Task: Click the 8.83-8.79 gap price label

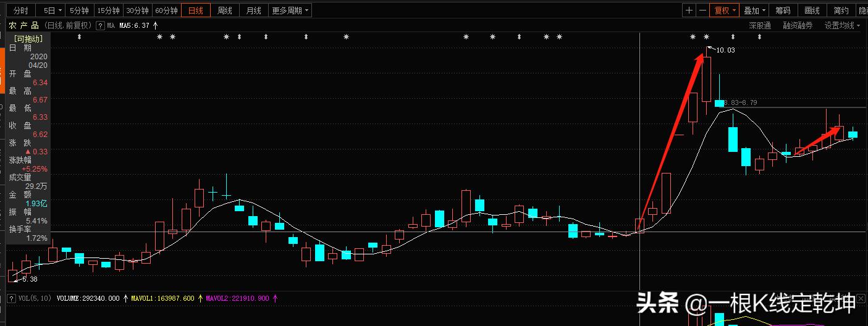Action: click(x=741, y=102)
